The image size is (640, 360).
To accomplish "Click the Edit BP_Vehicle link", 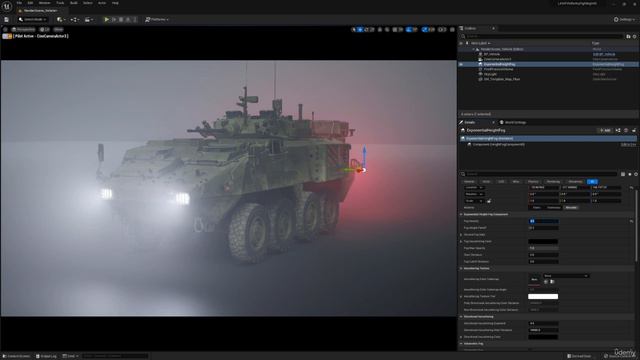I will click(604, 54).
